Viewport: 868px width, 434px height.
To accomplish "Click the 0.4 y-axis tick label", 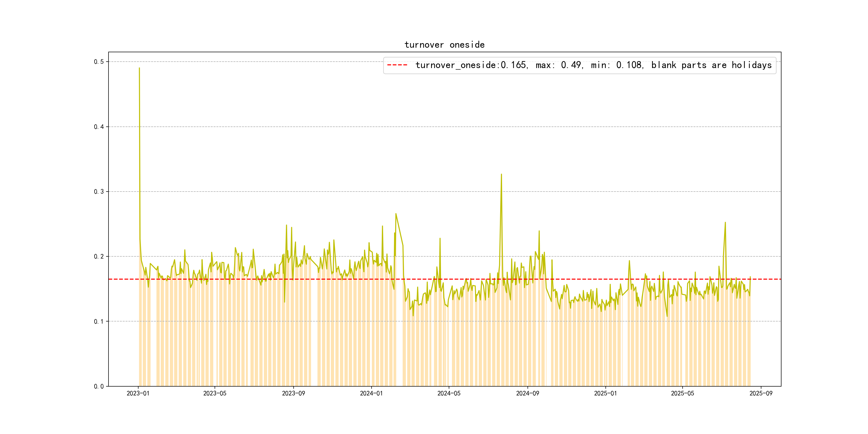I will [x=98, y=127].
